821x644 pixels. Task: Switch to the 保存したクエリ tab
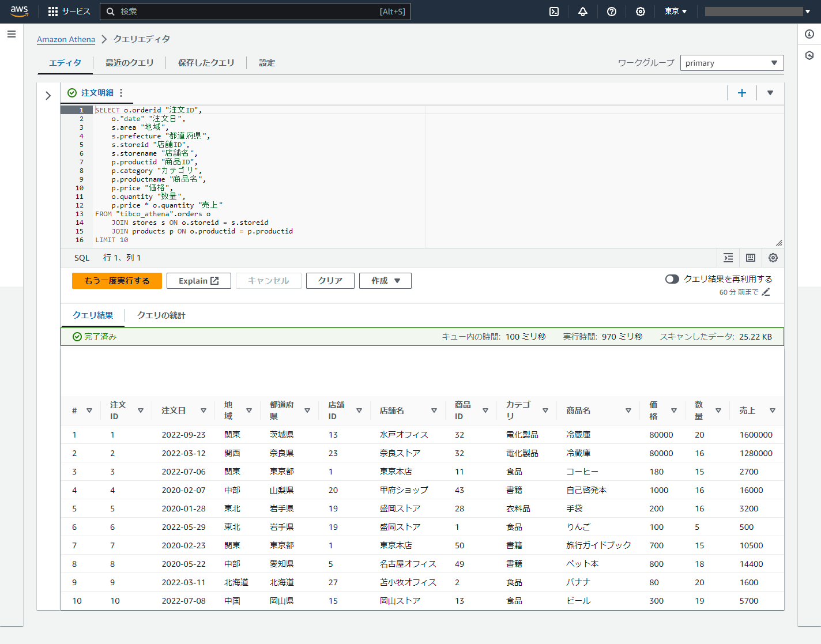pyautogui.click(x=206, y=63)
